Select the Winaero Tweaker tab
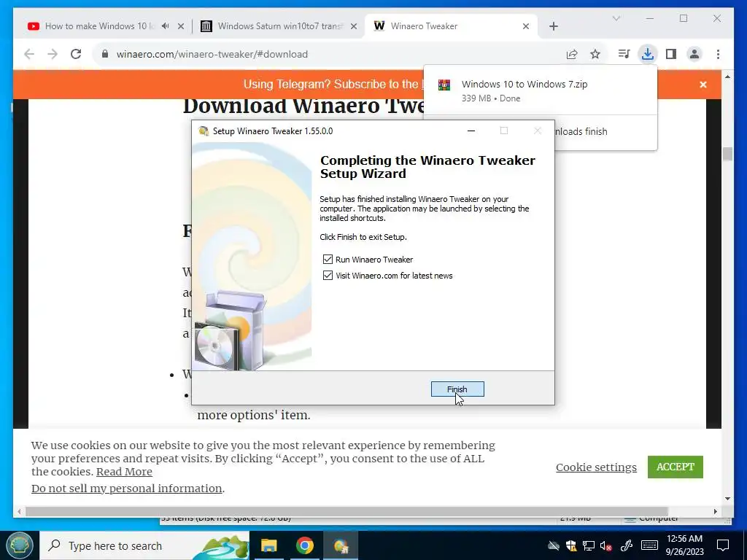Viewport: 747px width, 560px height. pyautogui.click(x=451, y=26)
